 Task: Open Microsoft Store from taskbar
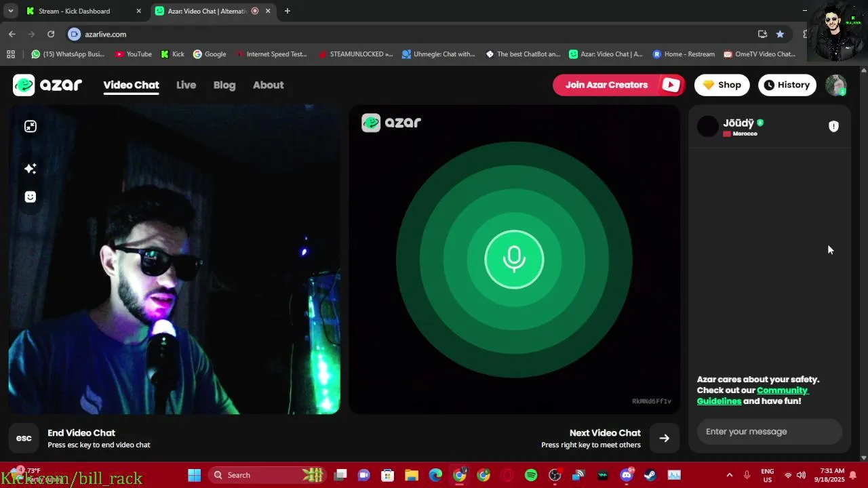387,475
